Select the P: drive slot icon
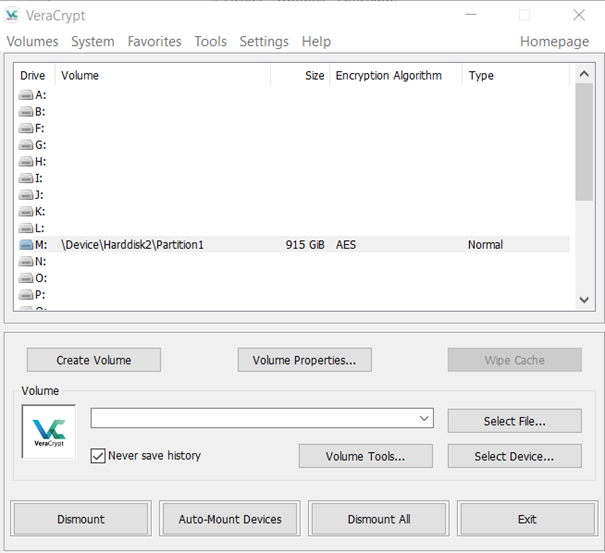Screen dimensions: 605x553 26,295
